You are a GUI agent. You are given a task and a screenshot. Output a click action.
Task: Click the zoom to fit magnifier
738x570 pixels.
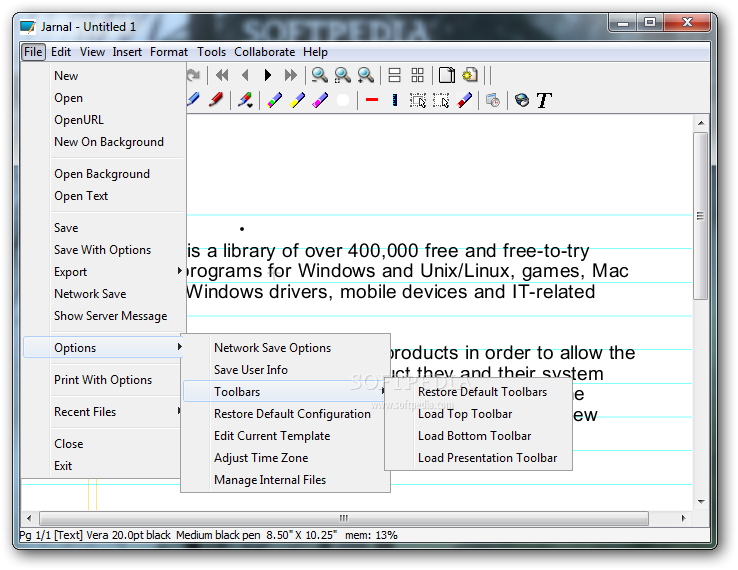[343, 75]
